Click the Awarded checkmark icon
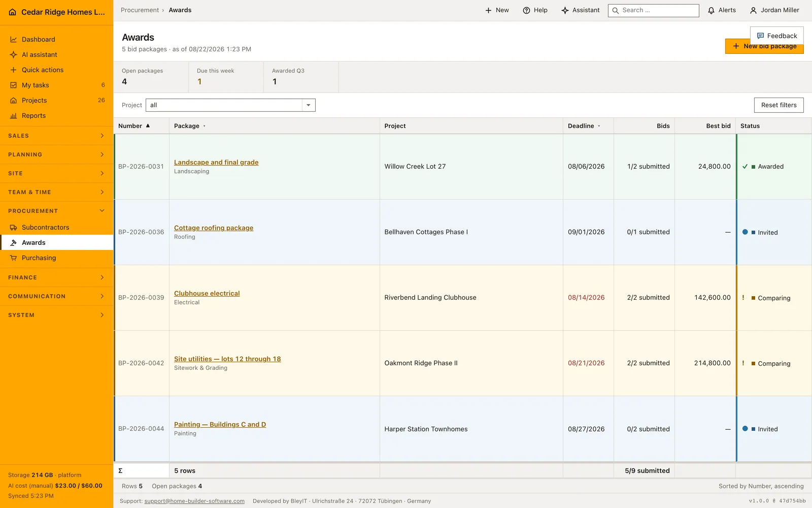 [x=745, y=167]
